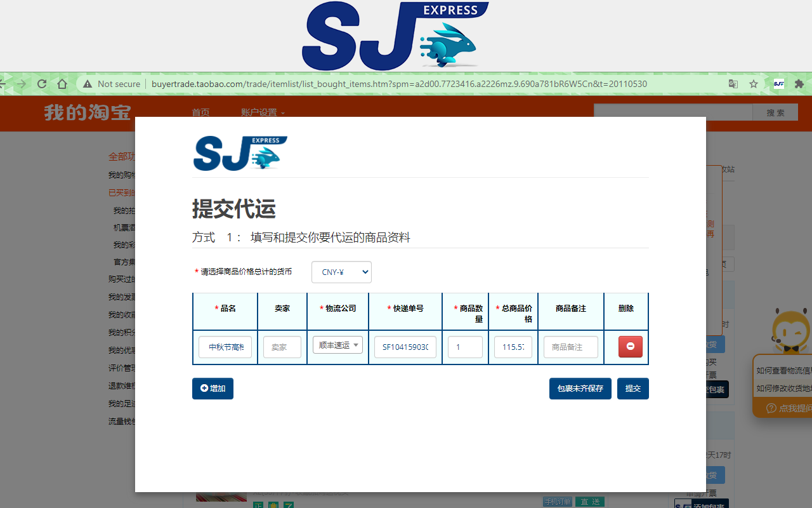Open the 首页 nav link
This screenshot has height=508, width=812.
(201, 112)
